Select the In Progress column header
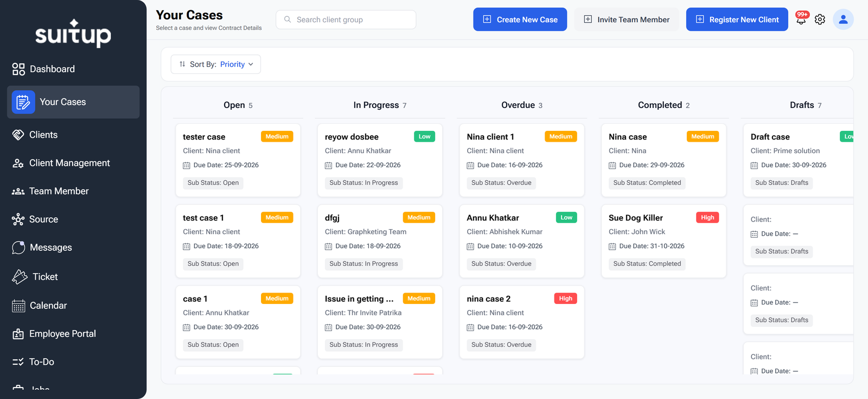 coord(380,105)
